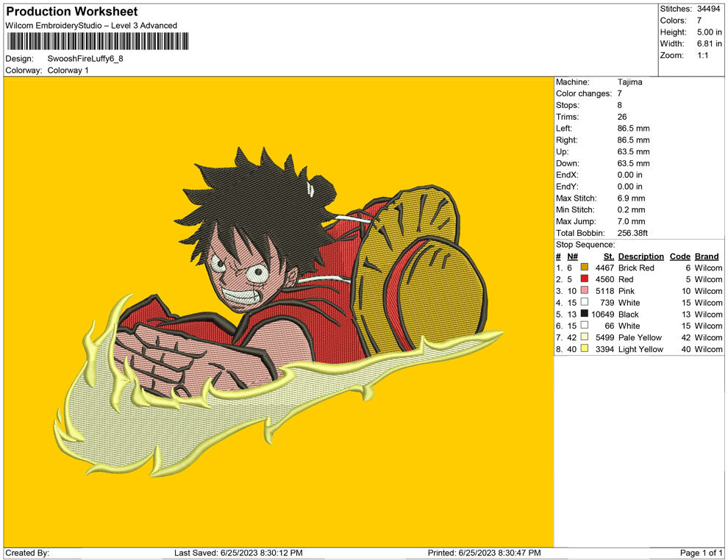The width and height of the screenshot is (728, 560).
Task: Click the 'N#' column header
Action: pyautogui.click(x=572, y=256)
